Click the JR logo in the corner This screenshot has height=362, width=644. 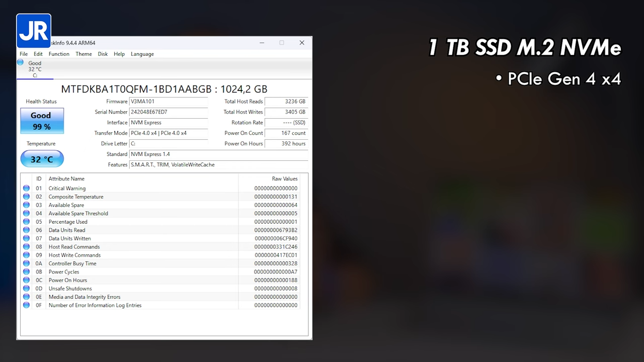point(34,31)
